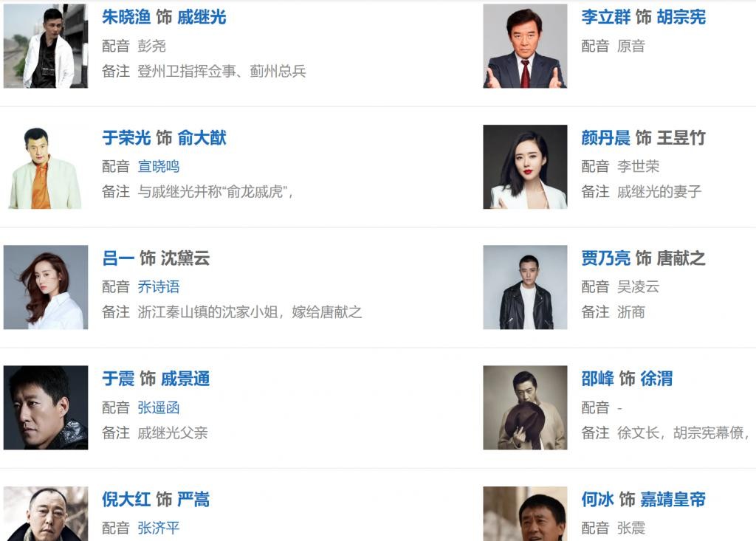Open the 俞大猷 character link
This screenshot has width=756, height=541.
(x=202, y=138)
